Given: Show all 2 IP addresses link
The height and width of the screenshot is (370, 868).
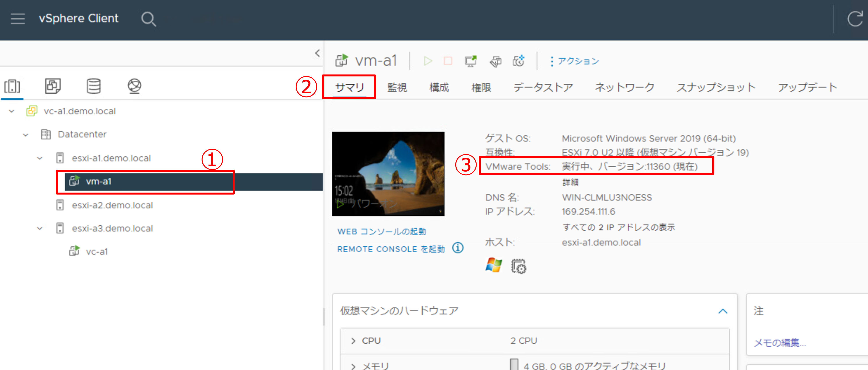Looking at the screenshot, I should (619, 227).
